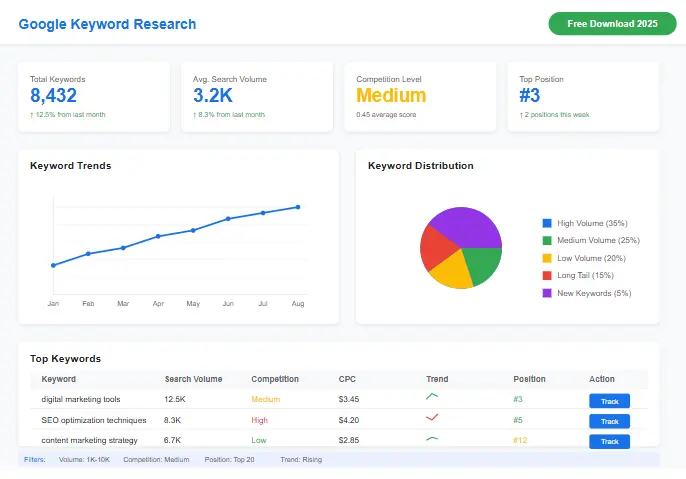Screen dimensions: 686x479
Task: Click the red Long Tail legend swatch
Action: click(x=547, y=275)
